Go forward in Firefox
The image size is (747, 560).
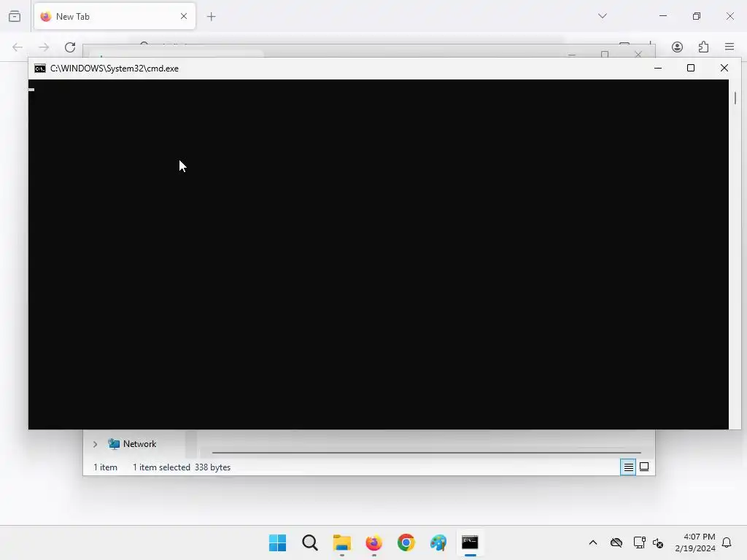click(x=44, y=47)
